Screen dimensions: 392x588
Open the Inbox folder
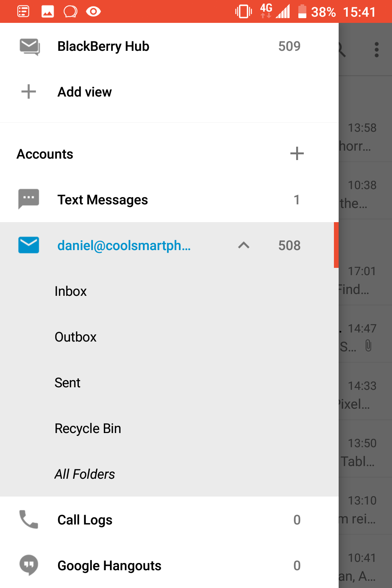(169, 291)
